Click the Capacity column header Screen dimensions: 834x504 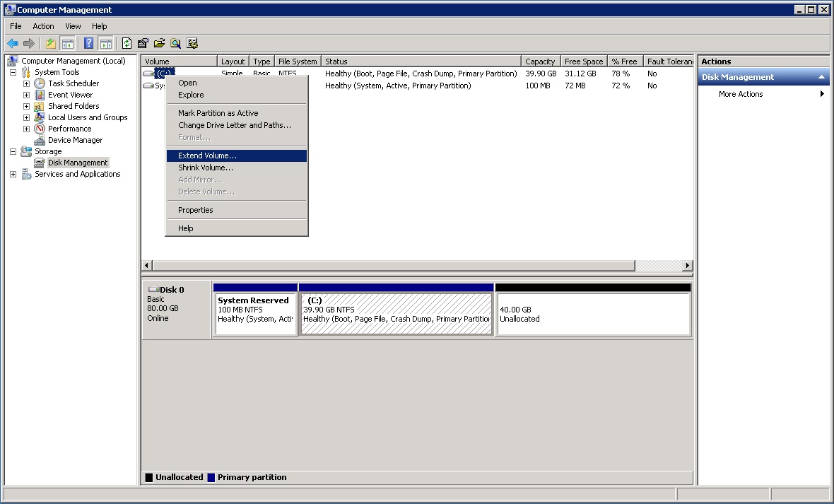(x=540, y=61)
